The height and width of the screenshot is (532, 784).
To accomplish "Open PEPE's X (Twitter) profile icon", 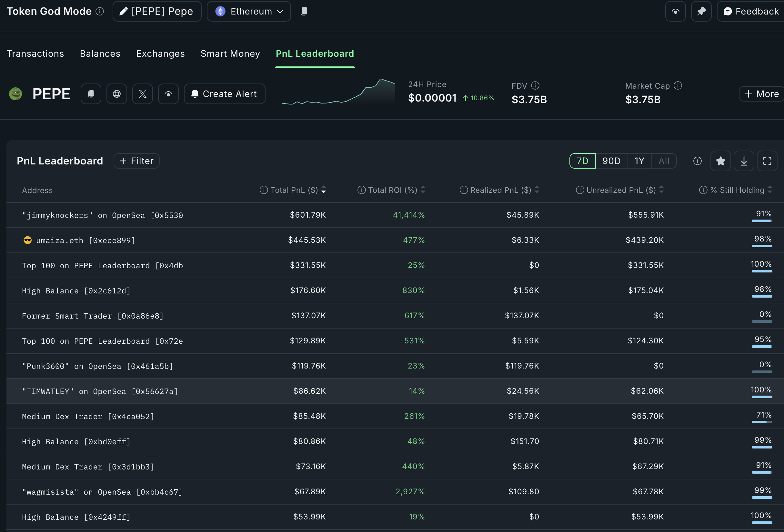I will click(x=142, y=94).
